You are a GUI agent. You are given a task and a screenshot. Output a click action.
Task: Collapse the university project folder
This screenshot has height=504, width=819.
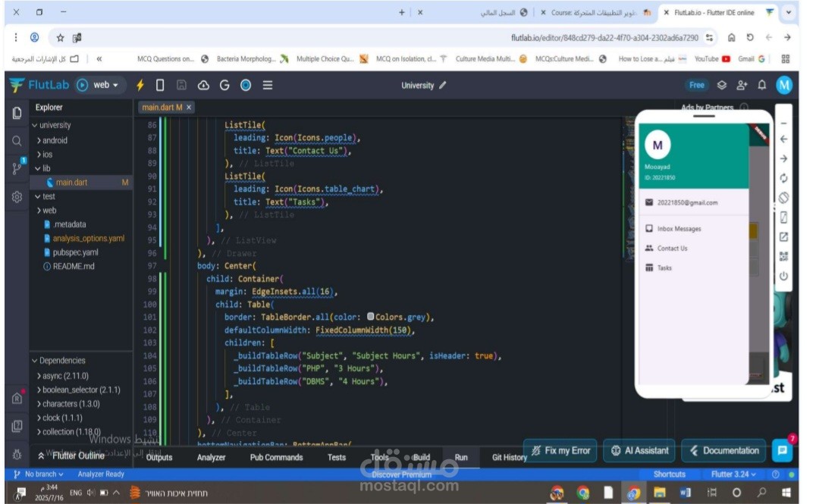point(34,125)
